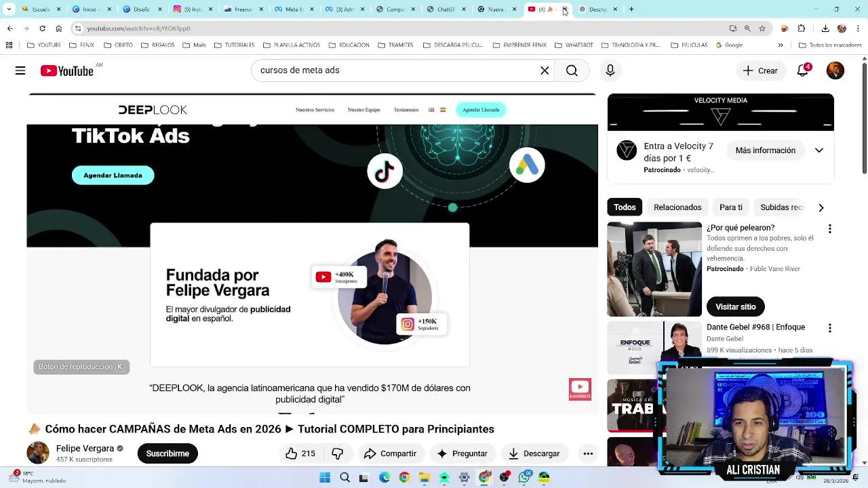
Task: Show more filter chips with right arrow
Action: [x=821, y=207]
